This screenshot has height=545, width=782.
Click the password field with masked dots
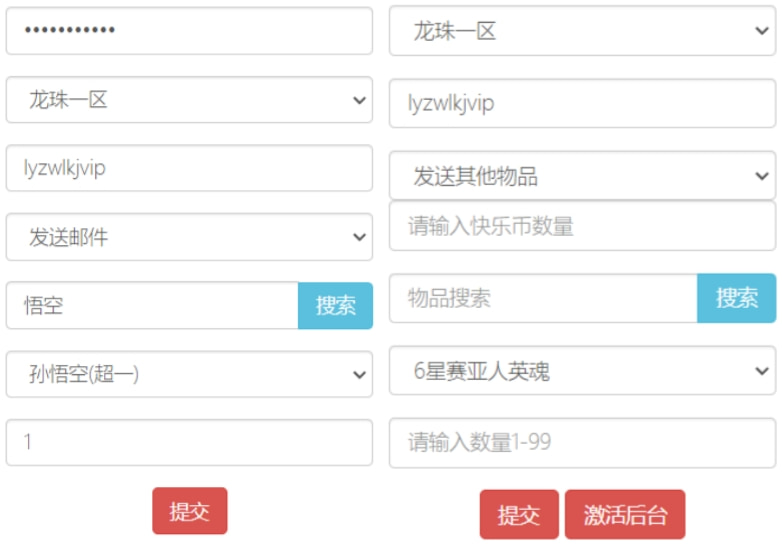pos(189,30)
